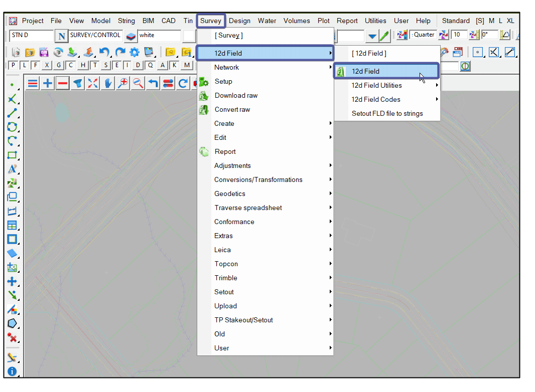Select 12d Field in the submenu

[x=386, y=71]
